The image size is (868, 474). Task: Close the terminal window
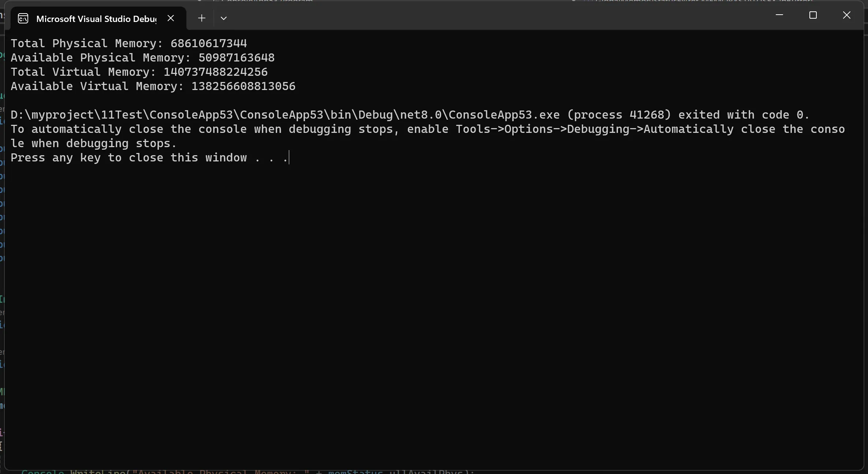click(847, 15)
